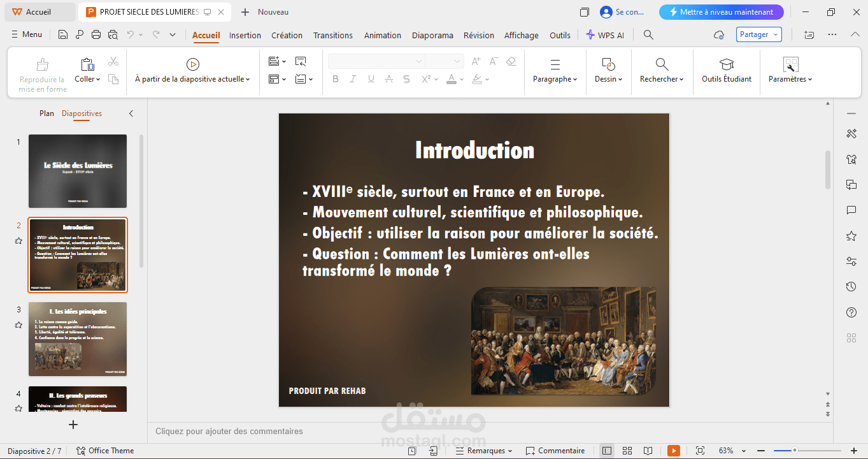Click the Cut scissors icon
This screenshot has width=868, height=459.
113,62
